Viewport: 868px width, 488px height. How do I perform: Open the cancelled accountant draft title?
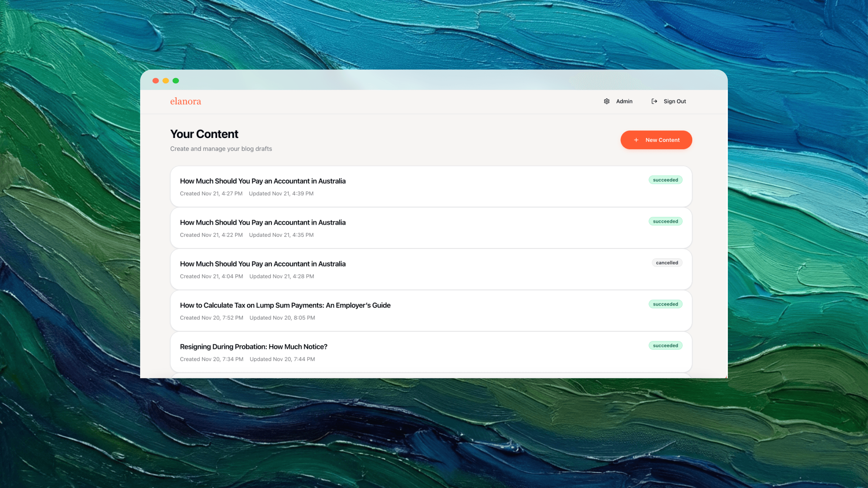click(x=263, y=264)
